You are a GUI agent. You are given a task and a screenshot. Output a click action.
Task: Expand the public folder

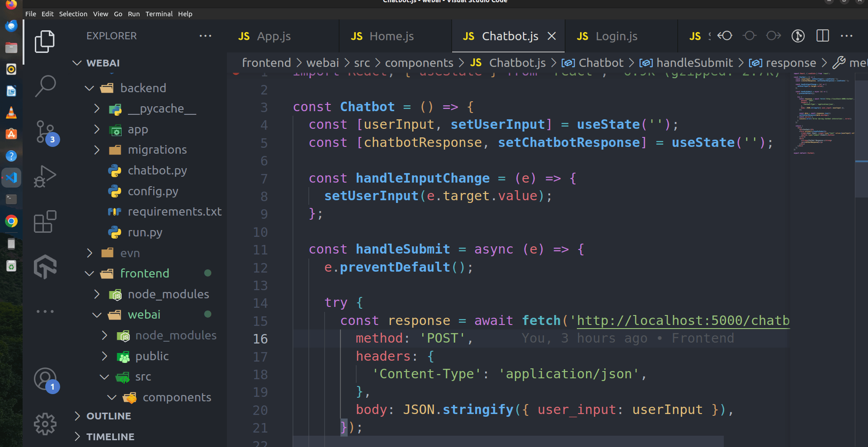pyautogui.click(x=104, y=356)
